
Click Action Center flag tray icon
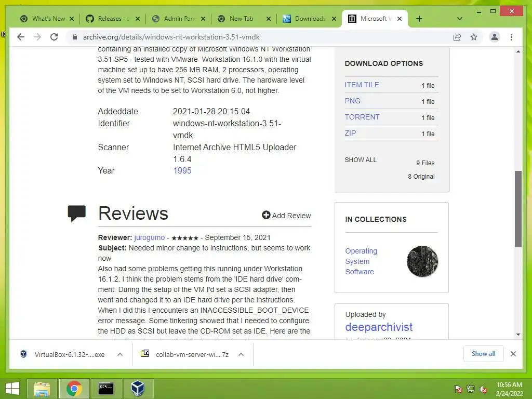458,389
